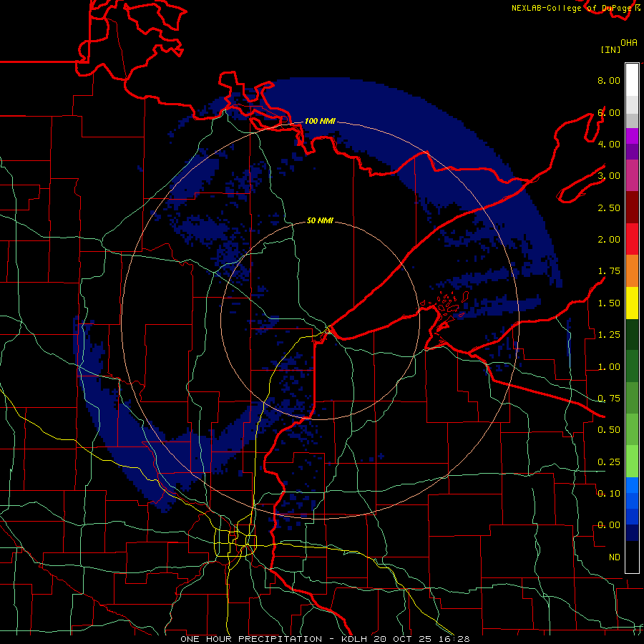
Task: Click the NEXLAB-College of DuPage credit text
Action: (x=573, y=8)
